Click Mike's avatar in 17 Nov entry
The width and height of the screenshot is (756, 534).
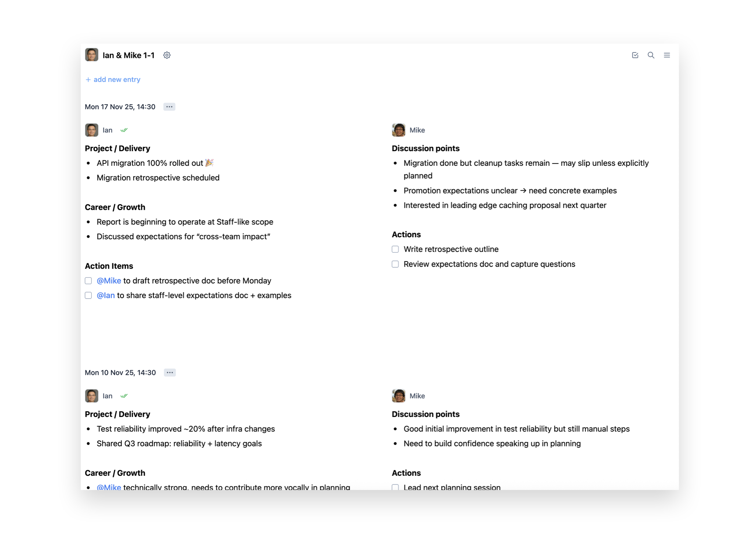[399, 130]
